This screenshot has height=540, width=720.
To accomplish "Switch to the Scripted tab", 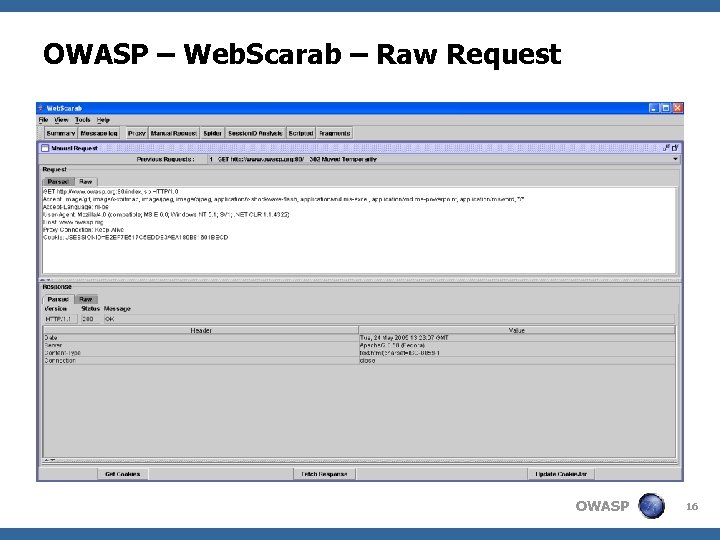I will coord(301,133).
